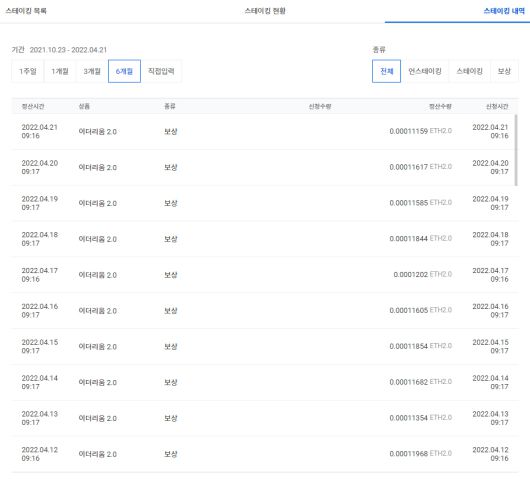Click settlement time 2022.04.14 09:17 in first column
This screenshot has height=479, width=530.
coord(40,382)
